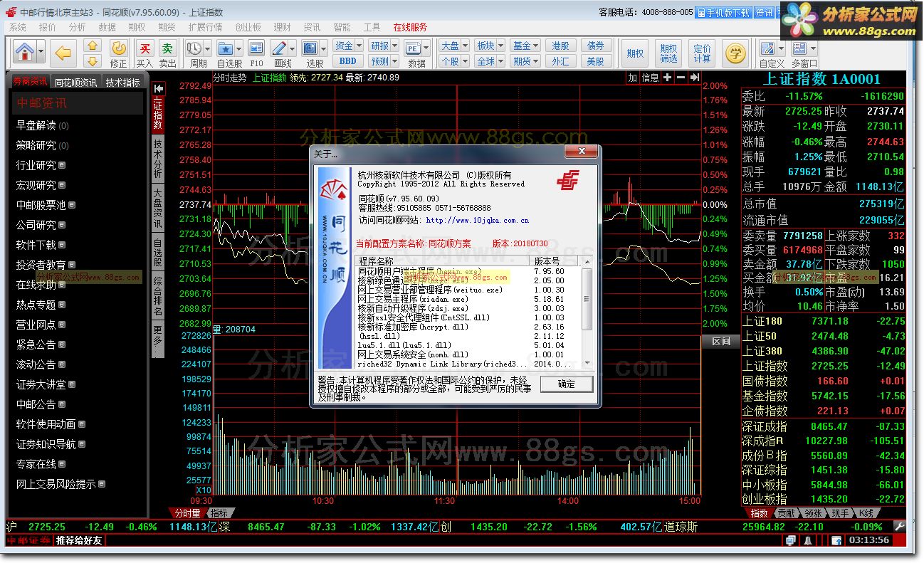924x563 pixels.
Task: Click the page-down arrow toolbar icon
Action: pos(93,61)
